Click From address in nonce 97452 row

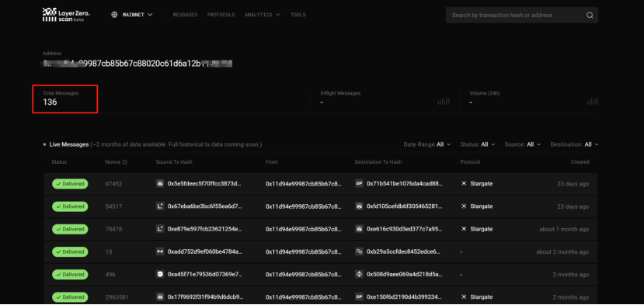pos(304,183)
